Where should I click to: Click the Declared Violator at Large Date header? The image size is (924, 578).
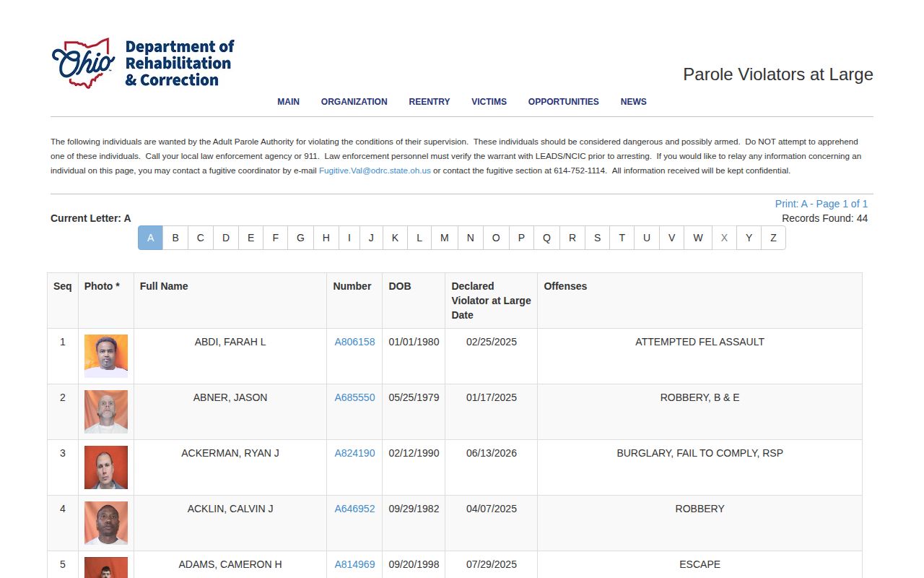tap(491, 301)
